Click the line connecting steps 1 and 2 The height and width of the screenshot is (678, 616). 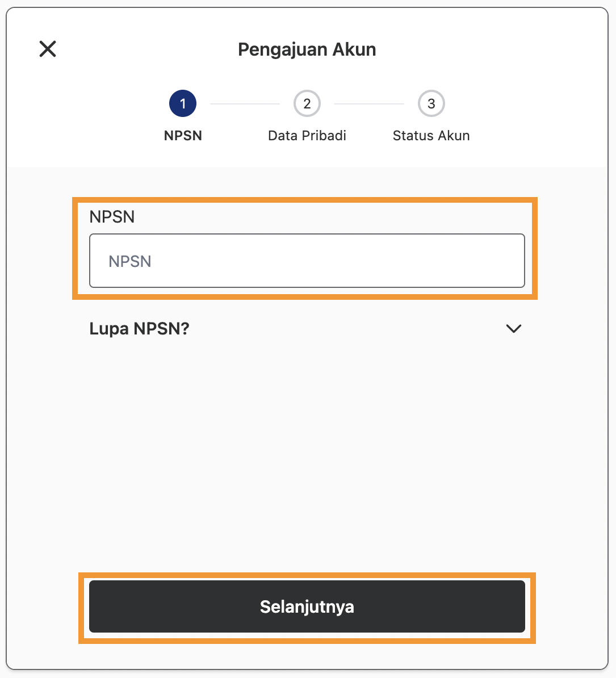click(x=245, y=104)
